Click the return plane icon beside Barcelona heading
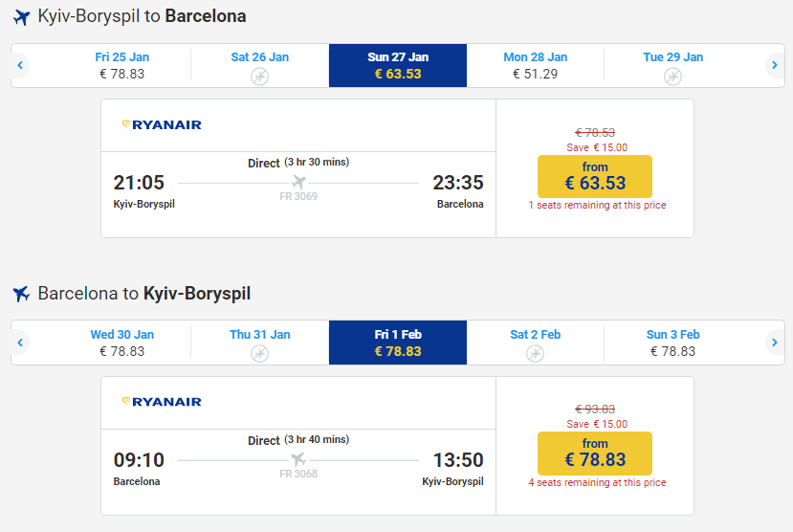The height and width of the screenshot is (532, 793). tap(21, 294)
